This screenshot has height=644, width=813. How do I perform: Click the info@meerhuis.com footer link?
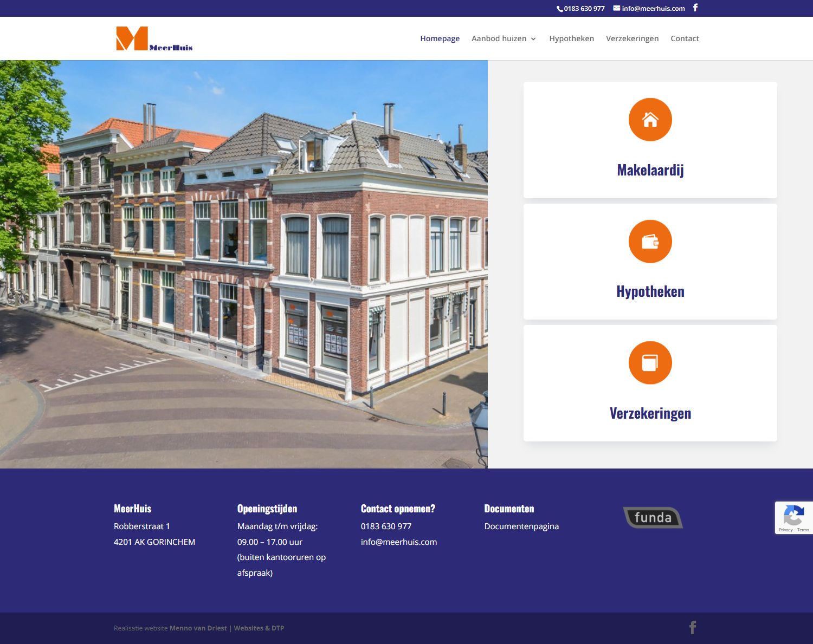click(398, 542)
